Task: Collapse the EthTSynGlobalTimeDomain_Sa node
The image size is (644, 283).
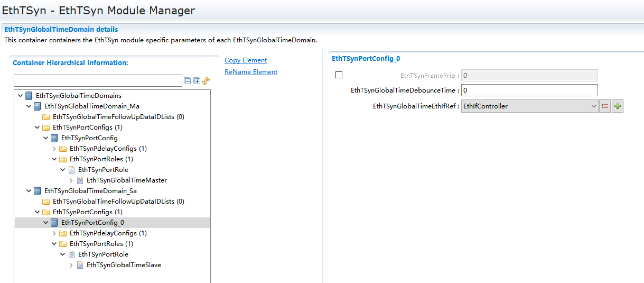Action: [29, 191]
